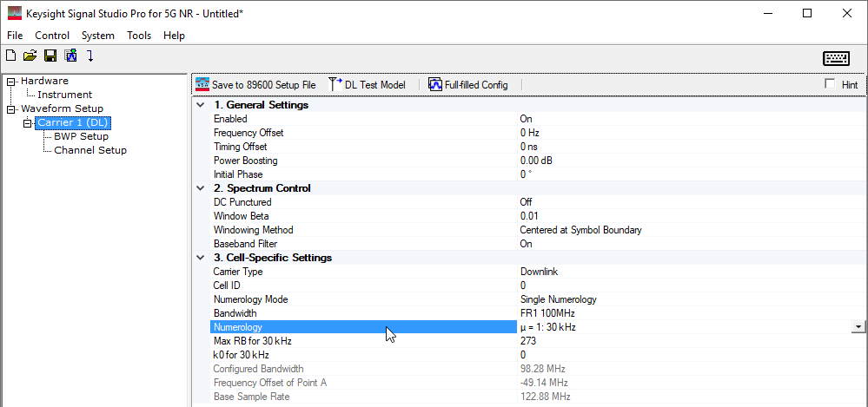Click the New file toolbar icon
This screenshot has width=868, height=407.
pyautogui.click(x=10, y=56)
